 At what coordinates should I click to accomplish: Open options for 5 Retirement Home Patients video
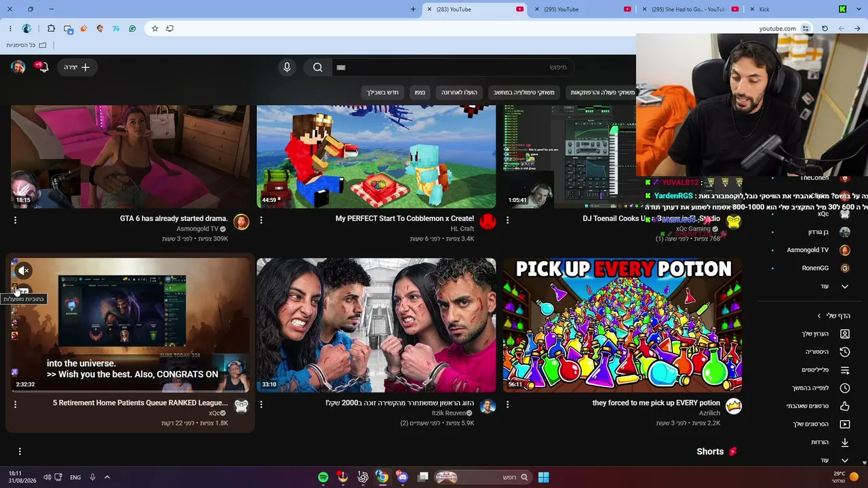(15, 404)
